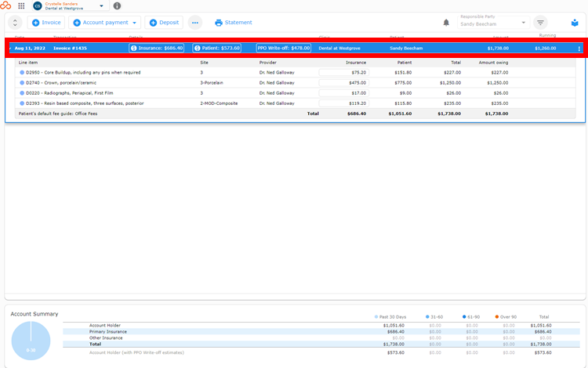588x368 pixels.
Task: Create a new Invoice
Action: 46,23
